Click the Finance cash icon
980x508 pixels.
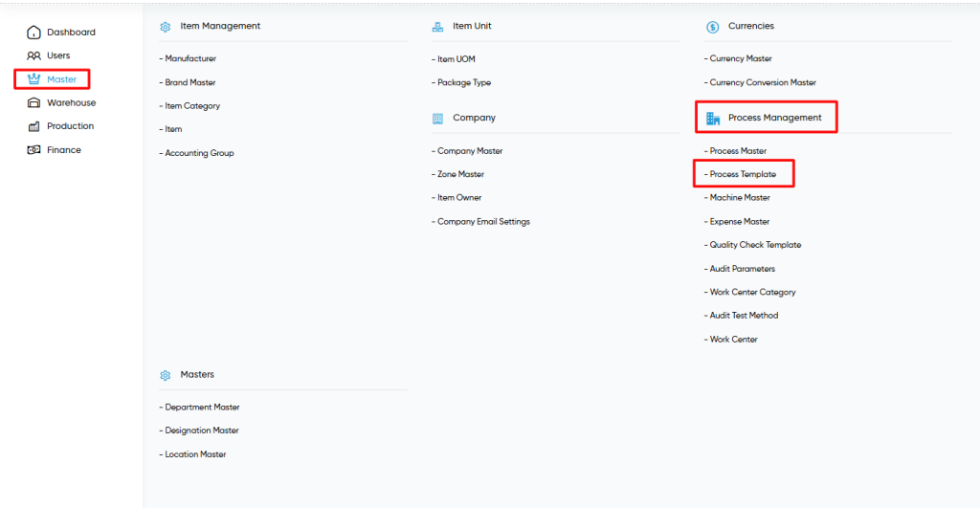click(33, 150)
